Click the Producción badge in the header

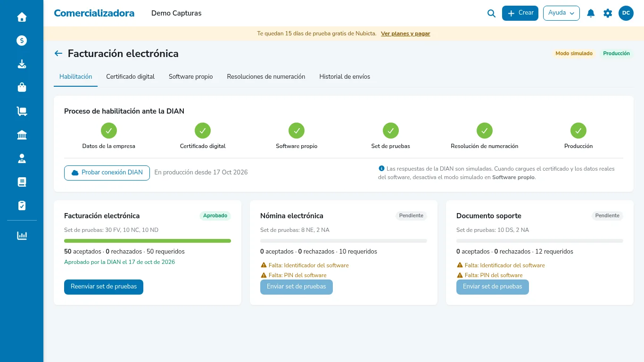pyautogui.click(x=617, y=53)
